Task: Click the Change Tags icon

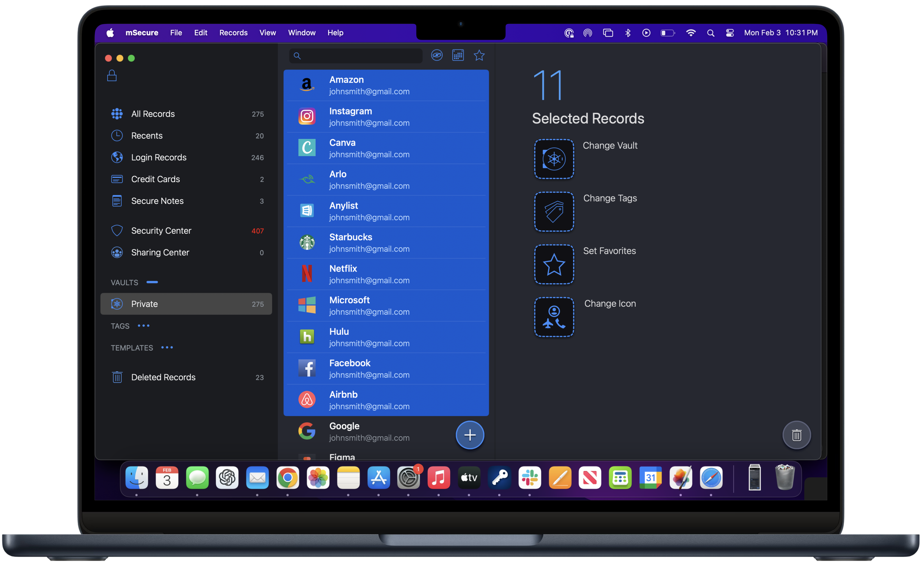Action: [554, 212]
